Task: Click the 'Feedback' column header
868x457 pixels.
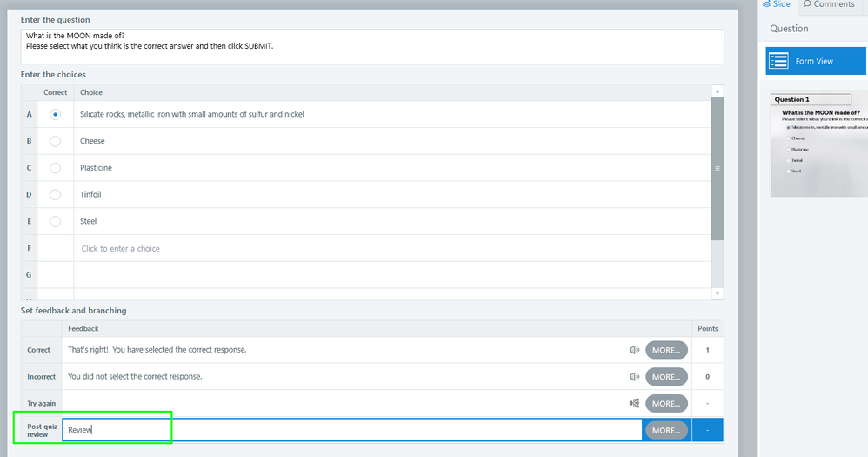Action: click(83, 328)
